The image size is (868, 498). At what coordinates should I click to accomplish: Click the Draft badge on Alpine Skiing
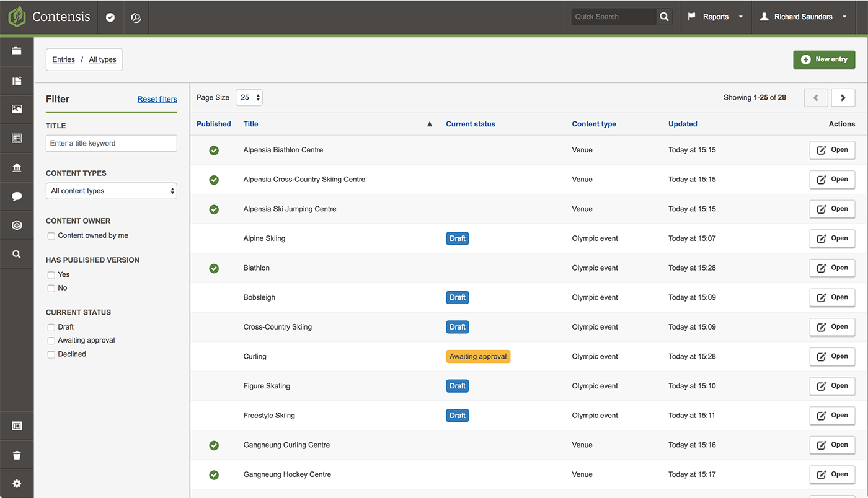click(x=458, y=238)
